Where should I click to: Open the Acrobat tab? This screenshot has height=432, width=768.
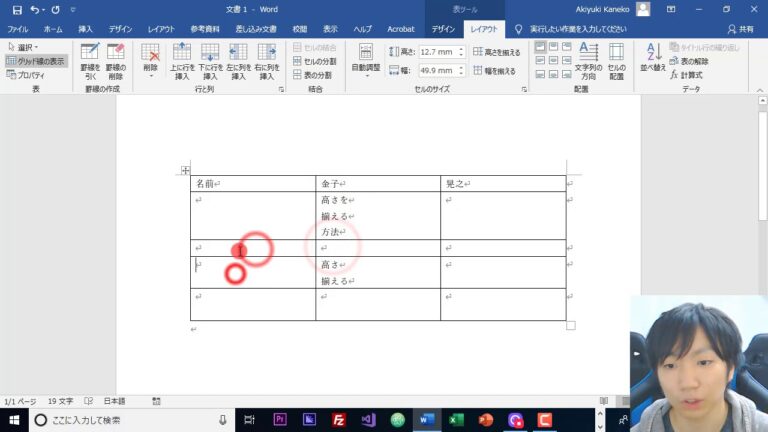[x=401, y=29]
